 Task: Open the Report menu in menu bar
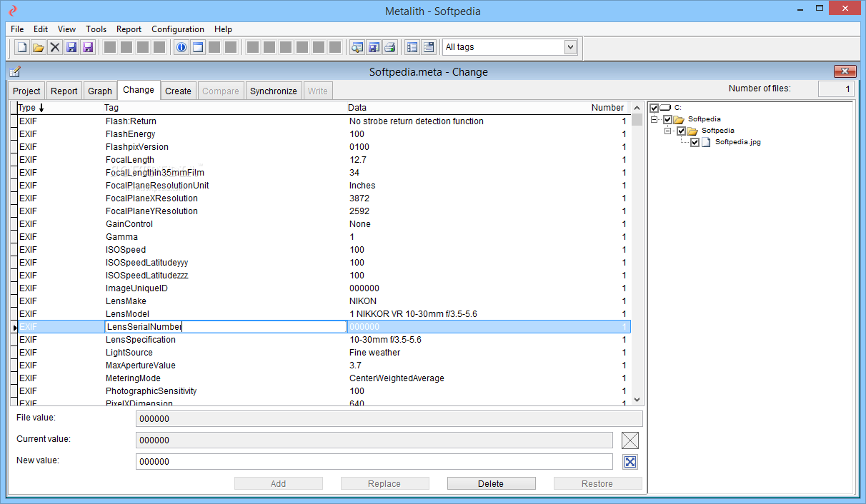(129, 29)
